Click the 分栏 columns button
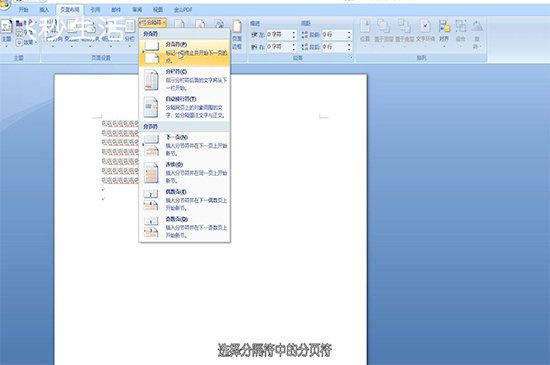 pos(129,33)
